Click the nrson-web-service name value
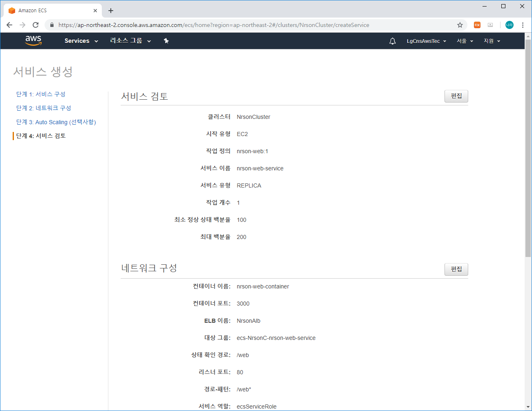This screenshot has height=411, width=532. coord(260,168)
